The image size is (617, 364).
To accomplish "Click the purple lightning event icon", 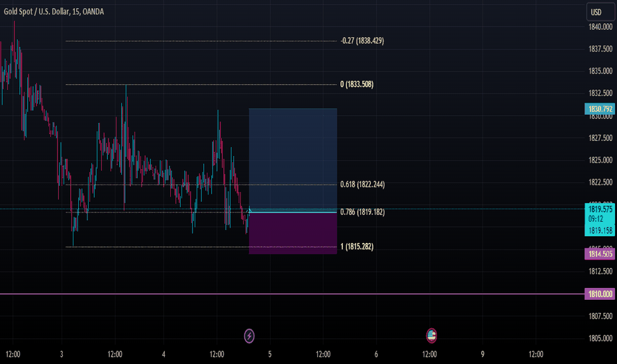I will click(249, 336).
